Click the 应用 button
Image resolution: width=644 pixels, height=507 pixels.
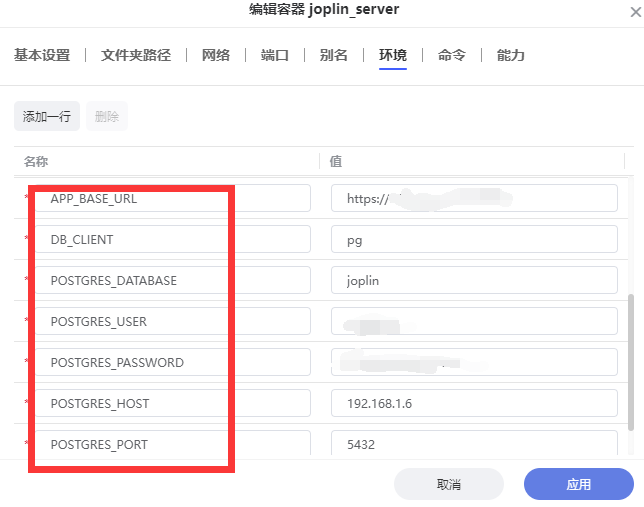coord(579,484)
